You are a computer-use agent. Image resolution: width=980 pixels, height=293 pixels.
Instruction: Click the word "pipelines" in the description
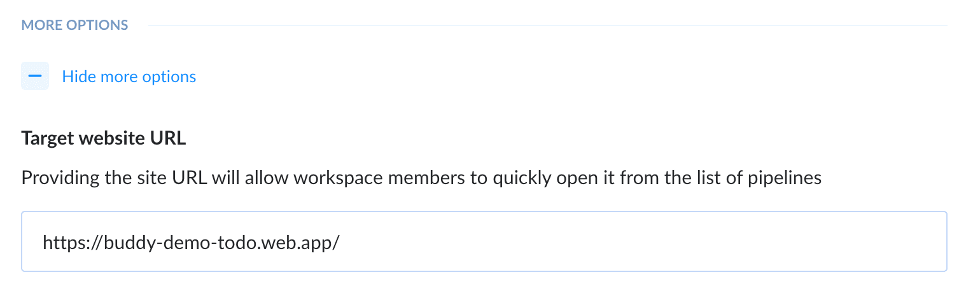coord(789,178)
